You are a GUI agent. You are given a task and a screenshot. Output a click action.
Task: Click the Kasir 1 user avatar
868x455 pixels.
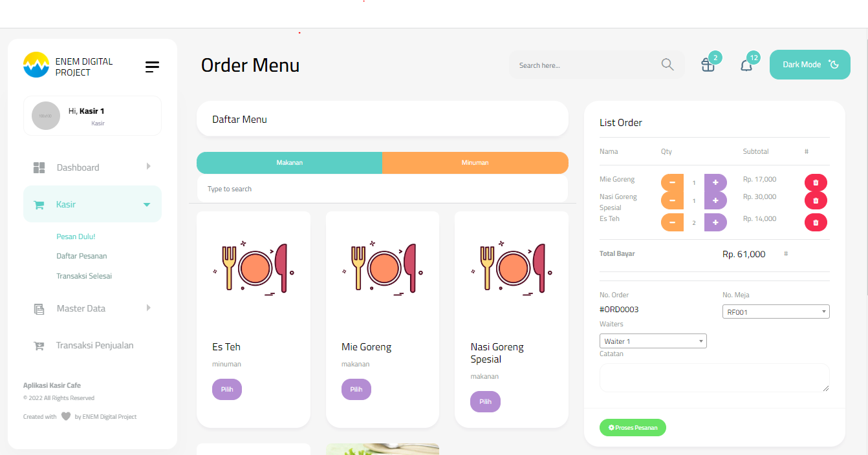(46, 116)
